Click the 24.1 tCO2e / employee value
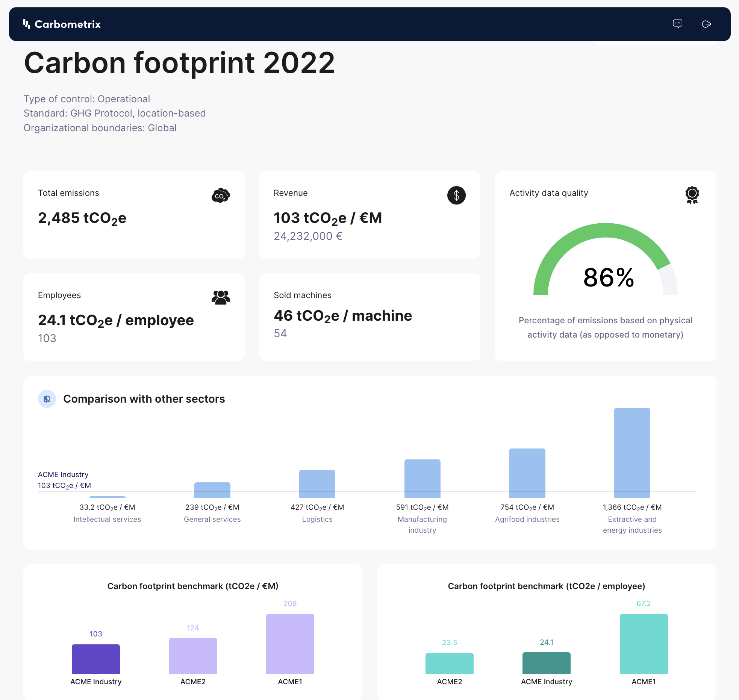739x700 pixels. point(116,321)
